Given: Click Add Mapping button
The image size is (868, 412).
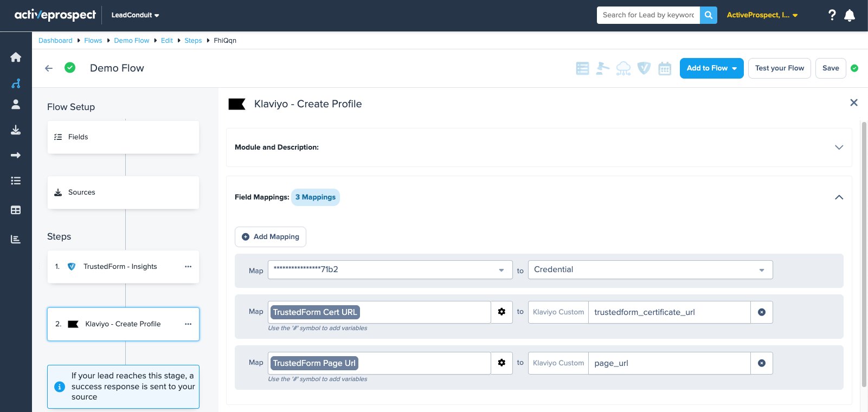Looking at the screenshot, I should pos(271,237).
